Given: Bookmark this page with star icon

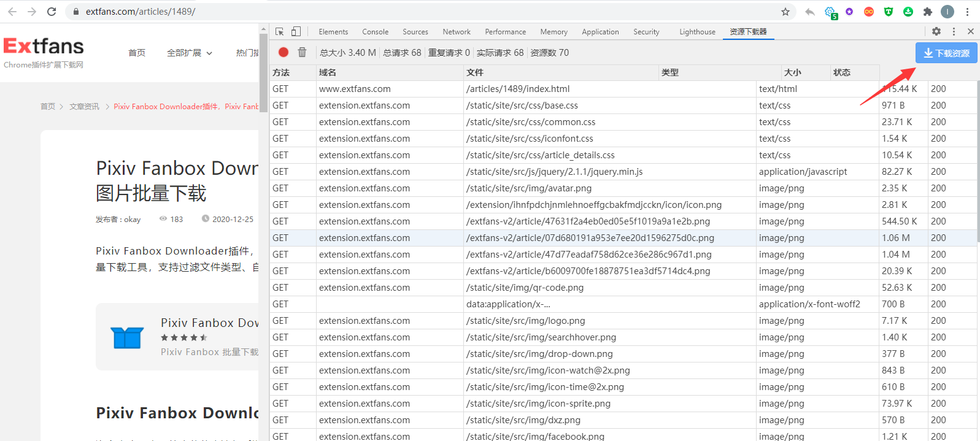Looking at the screenshot, I should click(785, 12).
